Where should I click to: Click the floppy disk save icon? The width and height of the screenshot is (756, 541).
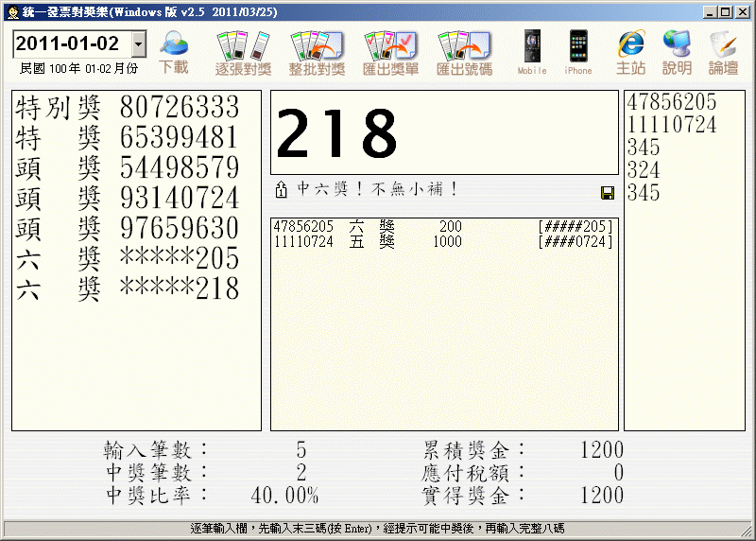[x=607, y=193]
